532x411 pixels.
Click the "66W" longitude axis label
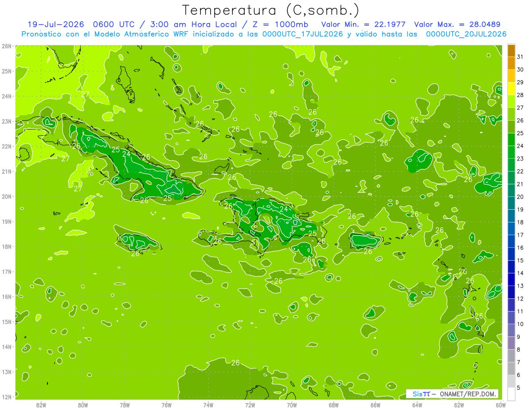tap(376, 405)
